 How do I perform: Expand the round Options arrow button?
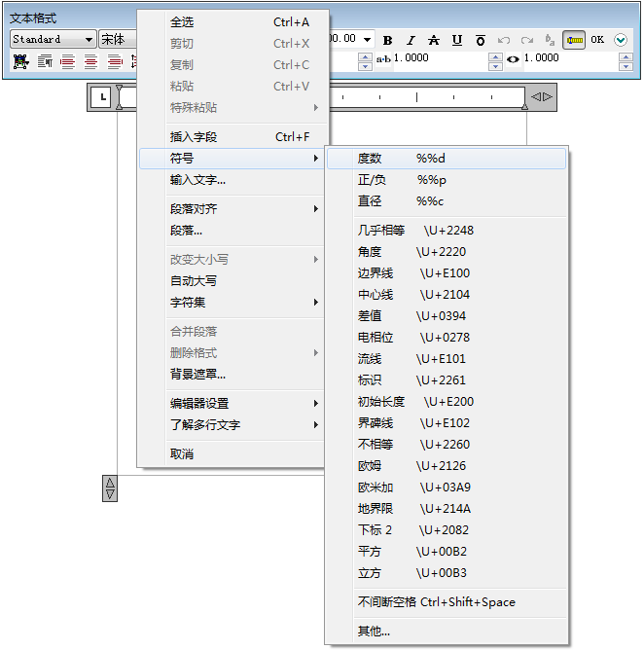[621, 40]
